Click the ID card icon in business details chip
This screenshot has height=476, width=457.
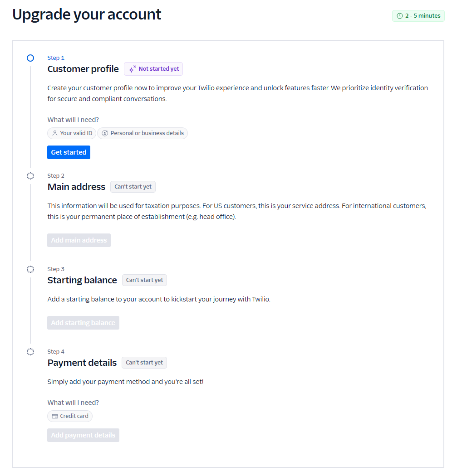[105, 133]
